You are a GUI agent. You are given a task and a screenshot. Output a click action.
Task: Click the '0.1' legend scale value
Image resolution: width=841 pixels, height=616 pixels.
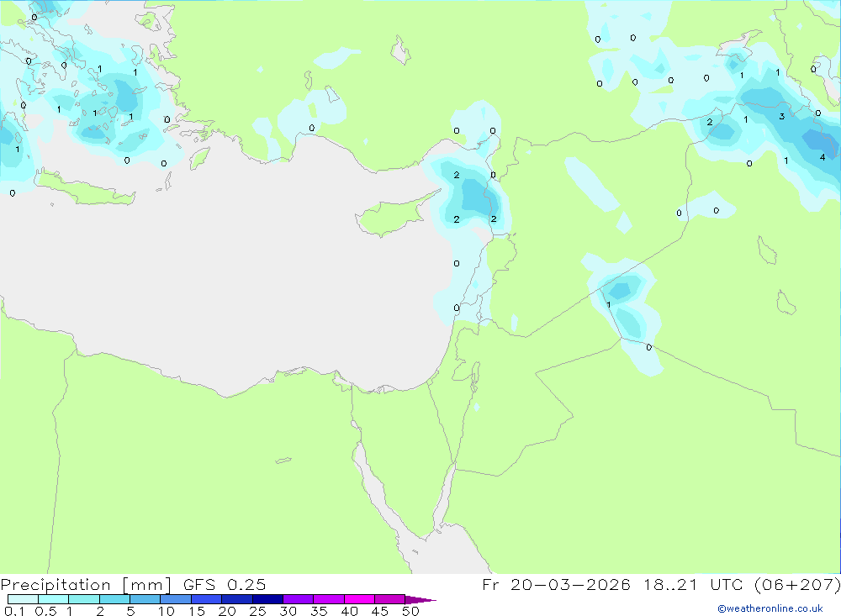pyautogui.click(x=14, y=611)
